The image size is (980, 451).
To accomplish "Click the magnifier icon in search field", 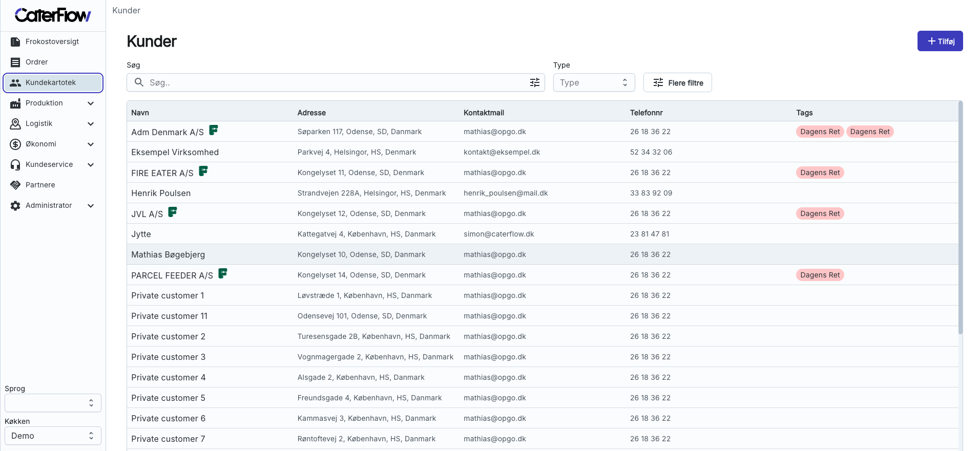I will click(x=139, y=82).
